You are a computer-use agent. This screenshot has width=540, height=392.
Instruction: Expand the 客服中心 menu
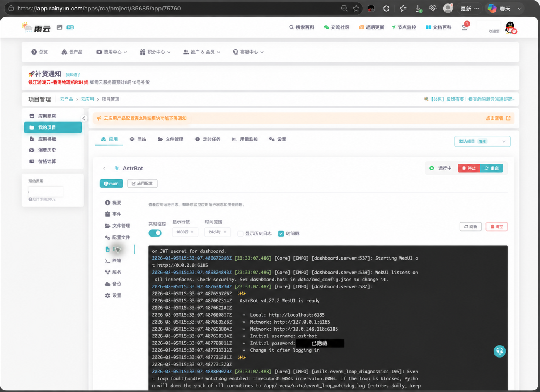[x=248, y=52]
